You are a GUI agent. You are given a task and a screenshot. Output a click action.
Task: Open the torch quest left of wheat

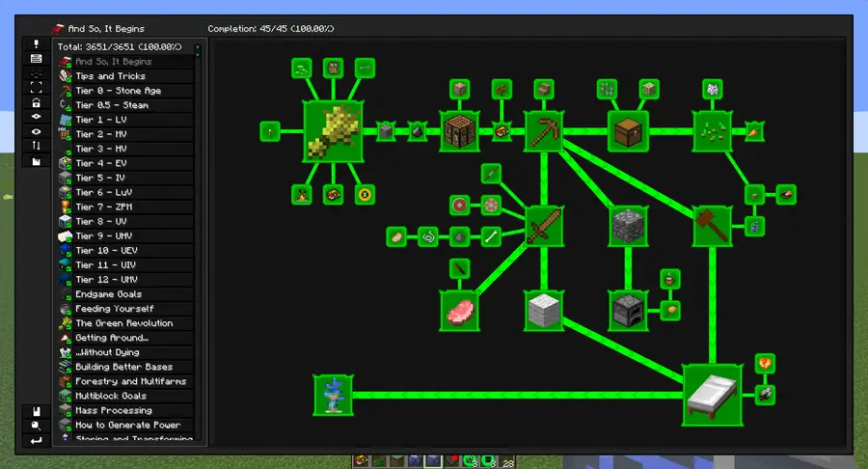click(270, 132)
